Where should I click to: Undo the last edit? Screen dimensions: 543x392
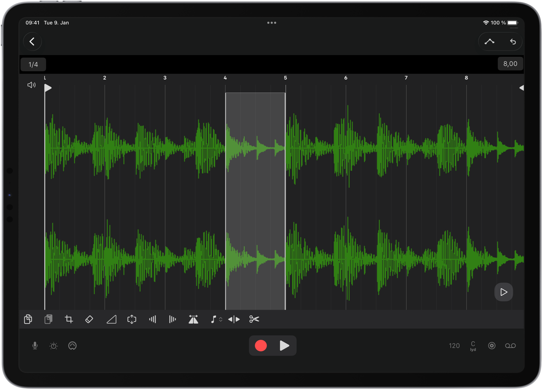pos(513,41)
